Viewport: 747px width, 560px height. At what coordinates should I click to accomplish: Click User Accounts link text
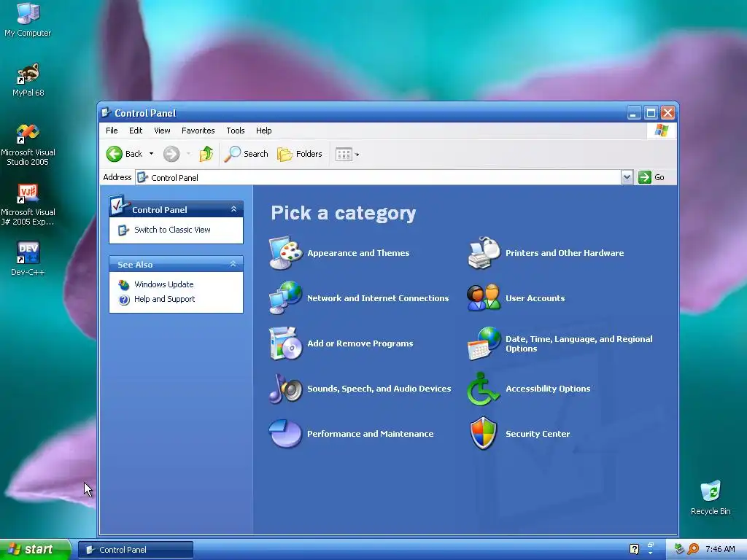pyautogui.click(x=535, y=298)
